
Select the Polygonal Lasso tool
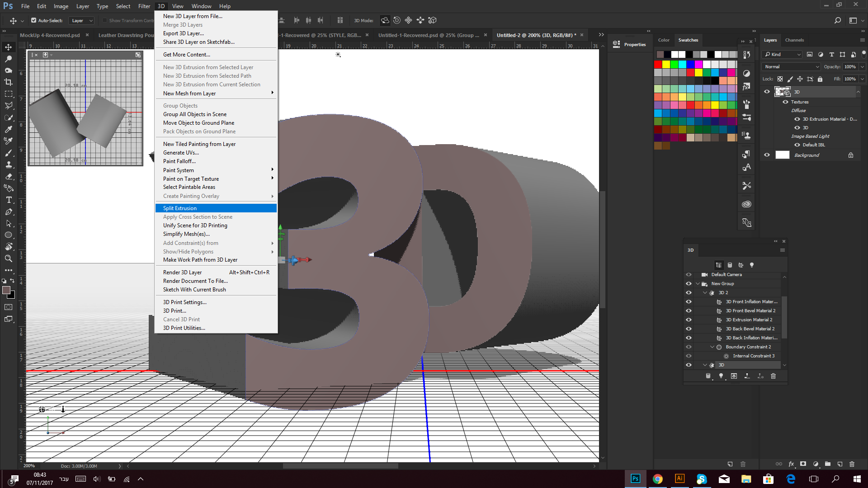tap(9, 105)
